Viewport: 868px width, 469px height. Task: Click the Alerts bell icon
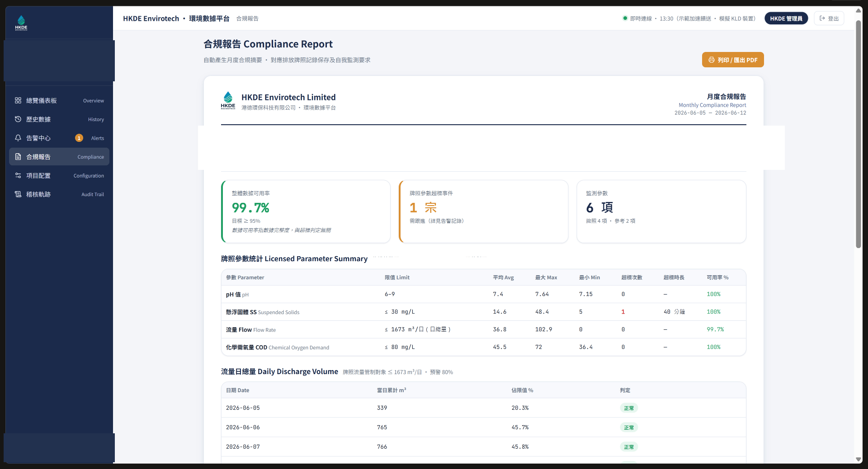click(18, 138)
